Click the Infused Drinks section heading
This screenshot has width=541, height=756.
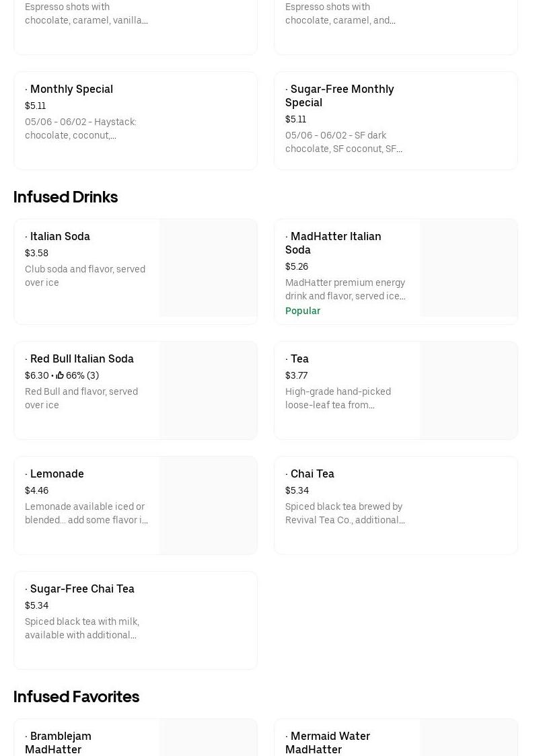coord(65,196)
